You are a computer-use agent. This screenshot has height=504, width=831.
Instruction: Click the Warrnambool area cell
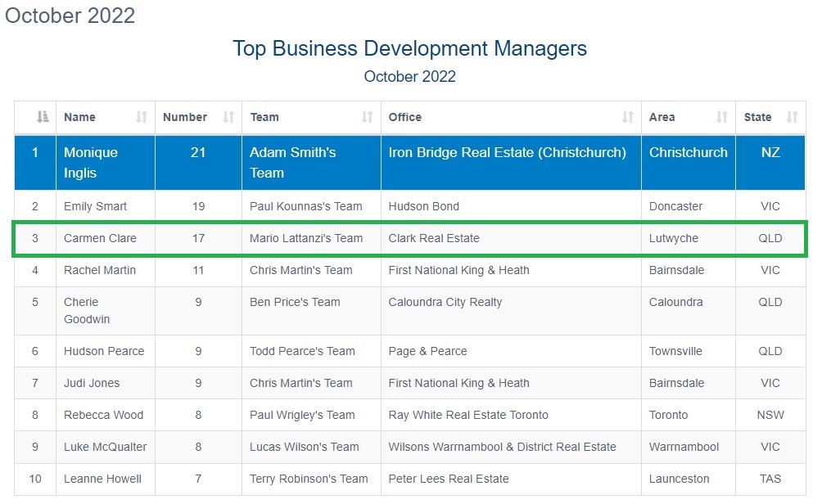coord(689,448)
